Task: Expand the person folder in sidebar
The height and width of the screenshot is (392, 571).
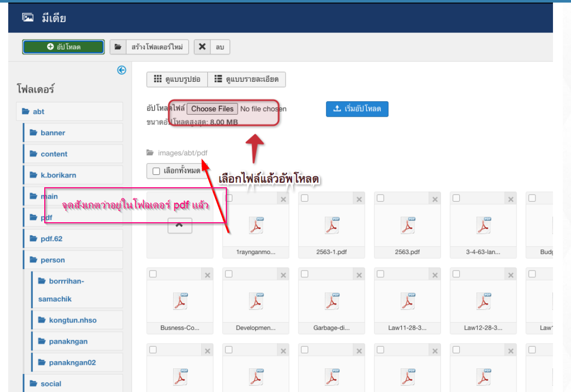Action: point(52,260)
